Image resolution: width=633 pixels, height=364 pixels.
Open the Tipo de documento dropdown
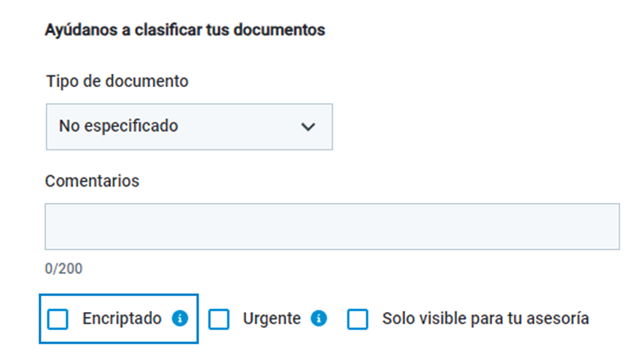click(190, 126)
